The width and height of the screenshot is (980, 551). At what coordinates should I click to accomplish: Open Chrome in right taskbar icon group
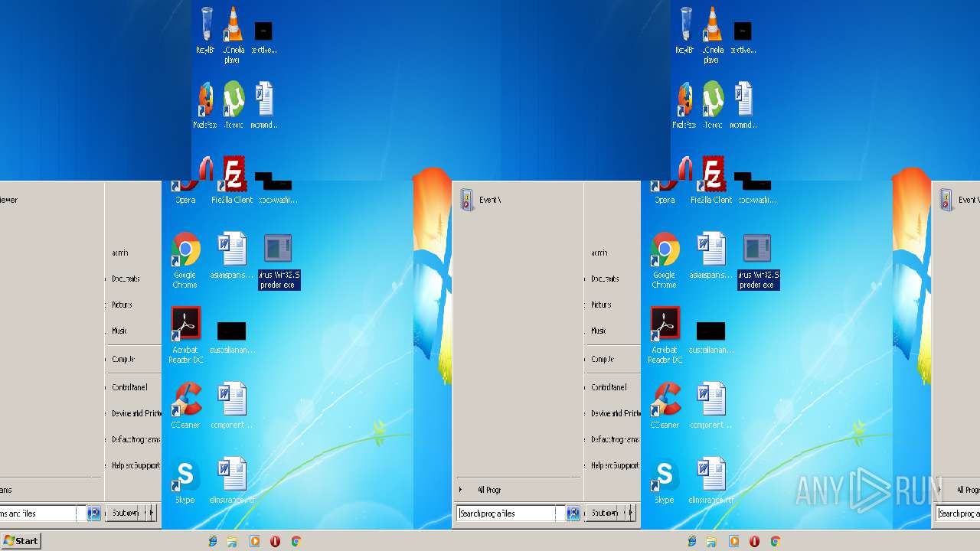click(x=776, y=541)
